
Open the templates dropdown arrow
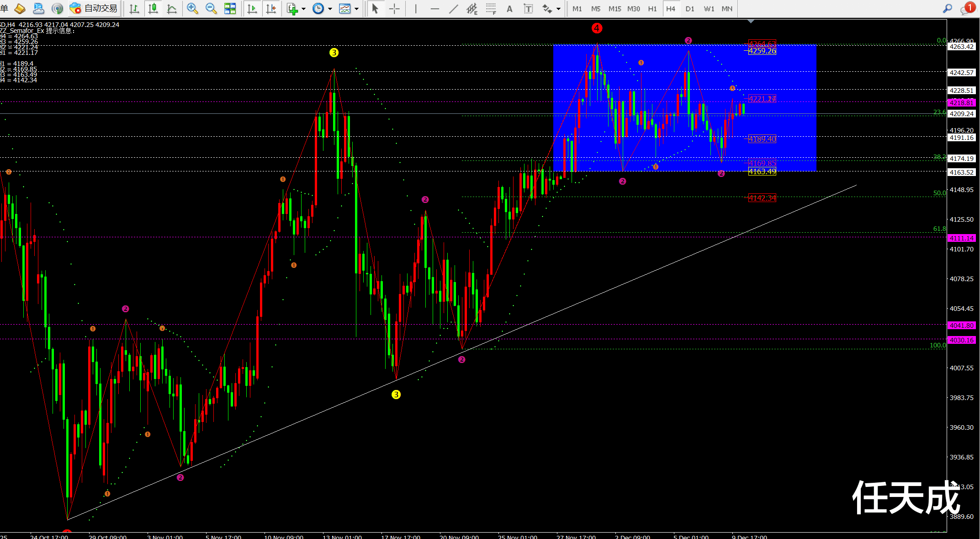tap(356, 9)
